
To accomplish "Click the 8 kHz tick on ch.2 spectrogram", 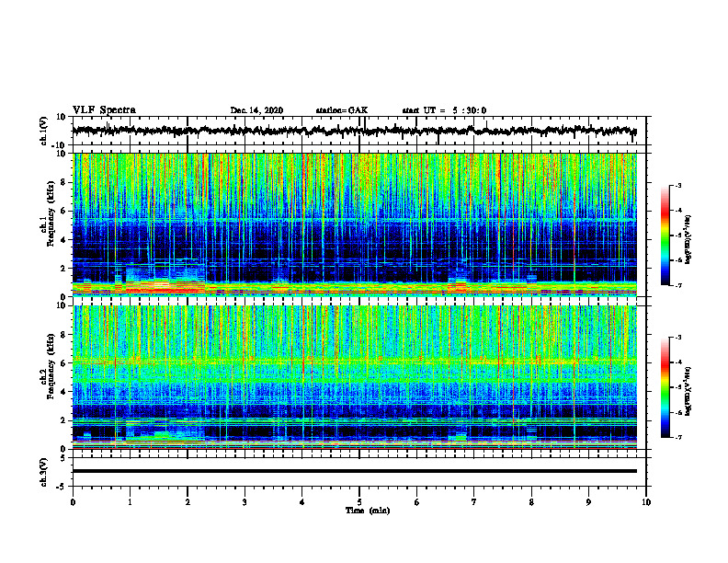I will [63, 335].
